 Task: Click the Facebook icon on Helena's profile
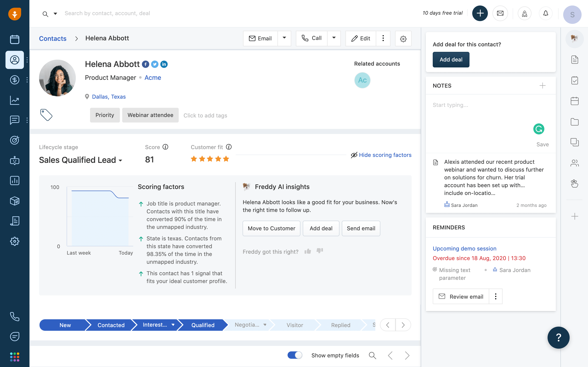click(146, 64)
